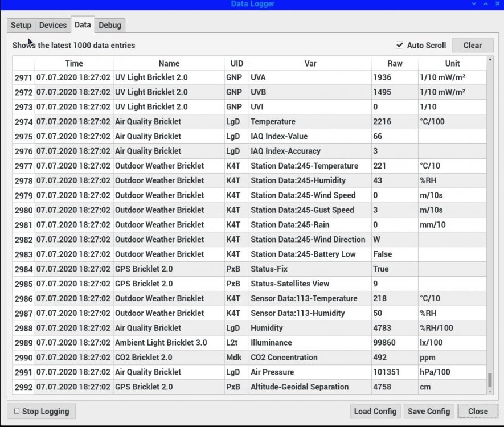Click the Raw column header
The image size is (504, 427).
point(395,63)
